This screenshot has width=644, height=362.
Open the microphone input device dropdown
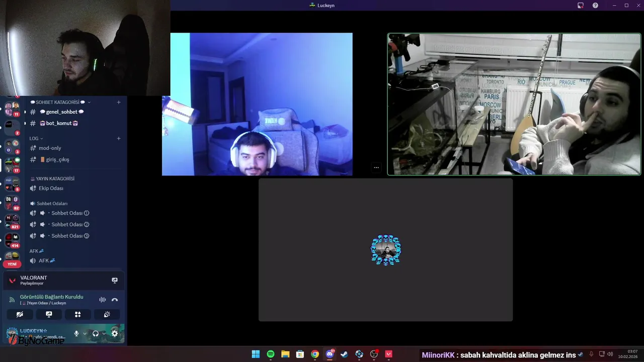coord(85,333)
